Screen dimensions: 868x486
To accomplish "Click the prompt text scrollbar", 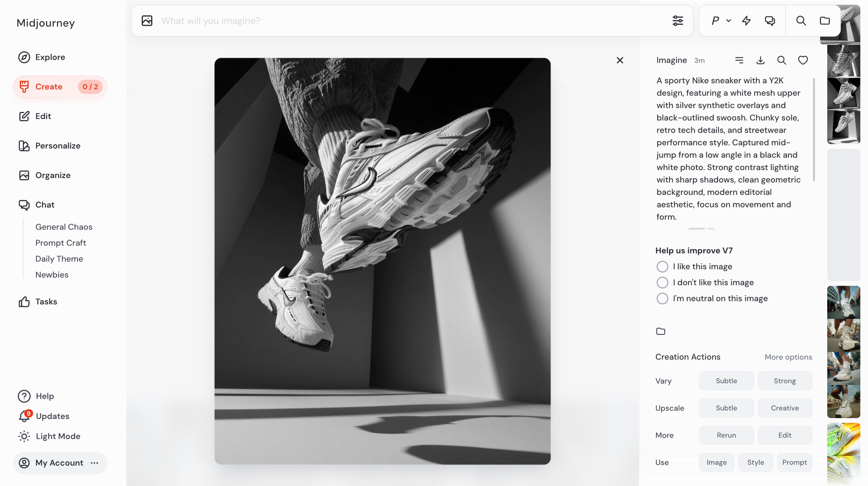I will (x=814, y=130).
